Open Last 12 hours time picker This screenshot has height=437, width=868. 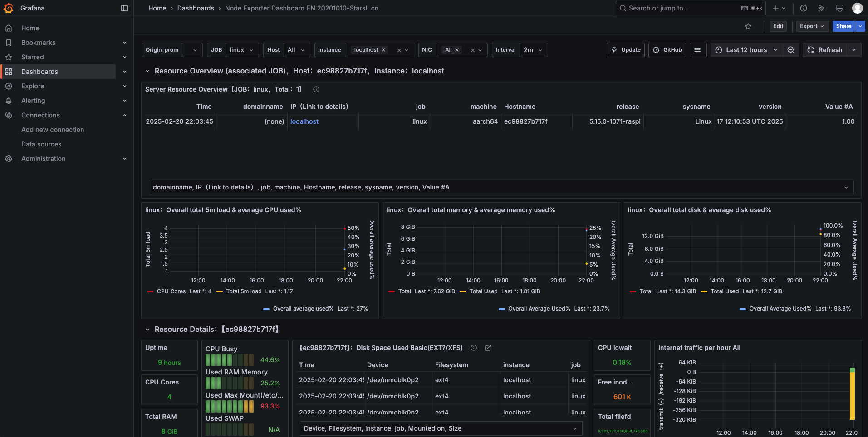pos(746,50)
